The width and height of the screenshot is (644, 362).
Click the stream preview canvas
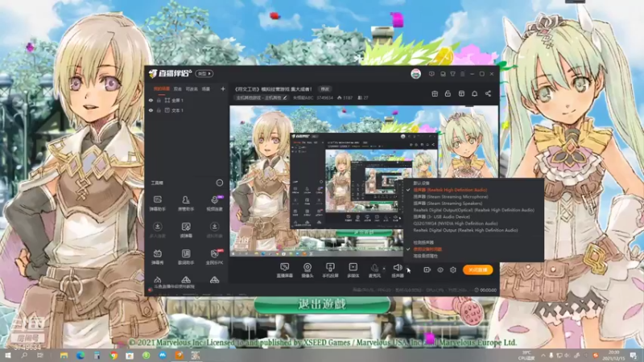click(364, 182)
